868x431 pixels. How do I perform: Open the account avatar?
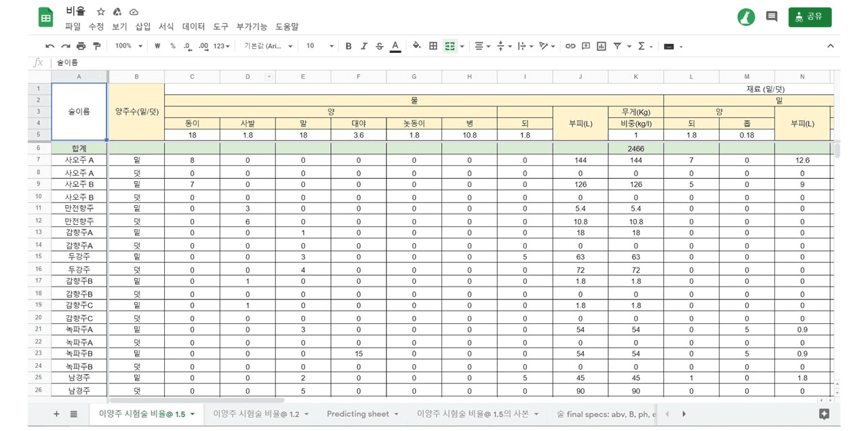click(747, 17)
